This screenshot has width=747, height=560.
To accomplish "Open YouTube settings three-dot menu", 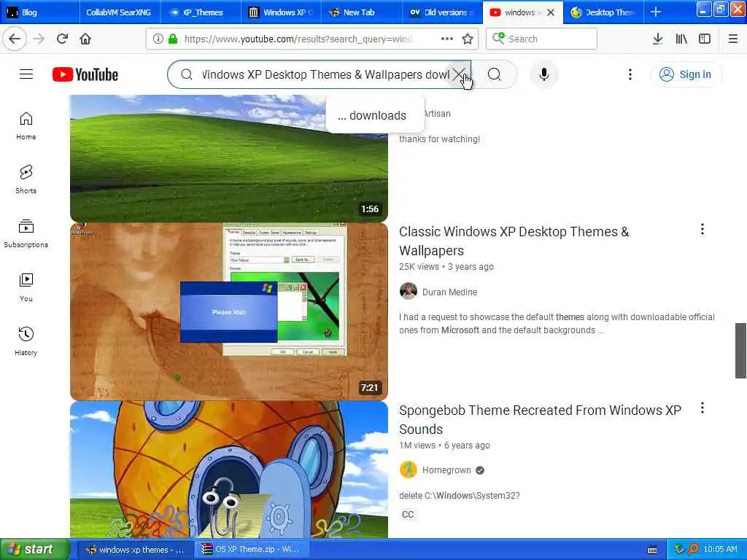I will click(x=630, y=74).
